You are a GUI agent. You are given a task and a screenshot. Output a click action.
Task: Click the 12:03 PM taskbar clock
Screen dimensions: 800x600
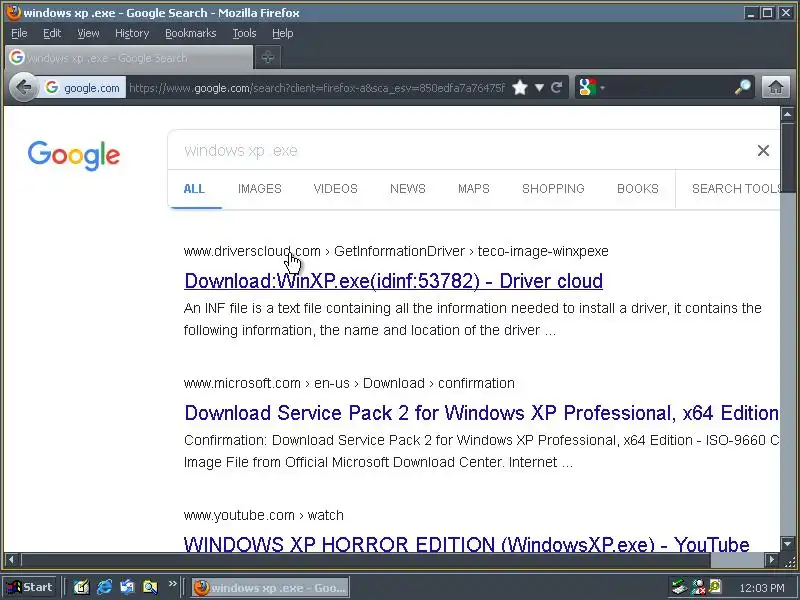coord(761,588)
